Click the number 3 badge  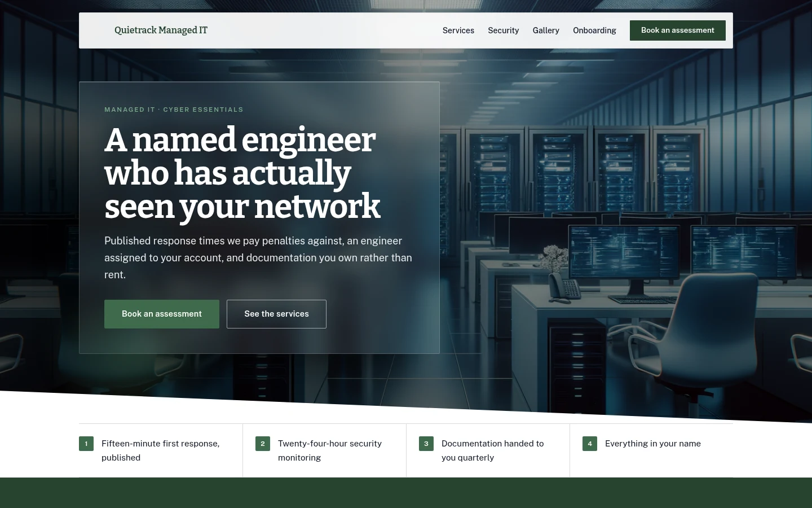(x=426, y=444)
